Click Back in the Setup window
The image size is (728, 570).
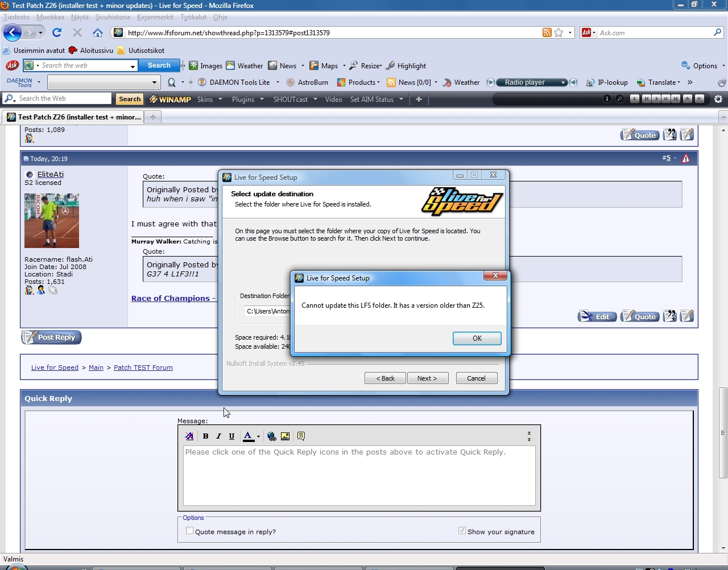tap(386, 378)
